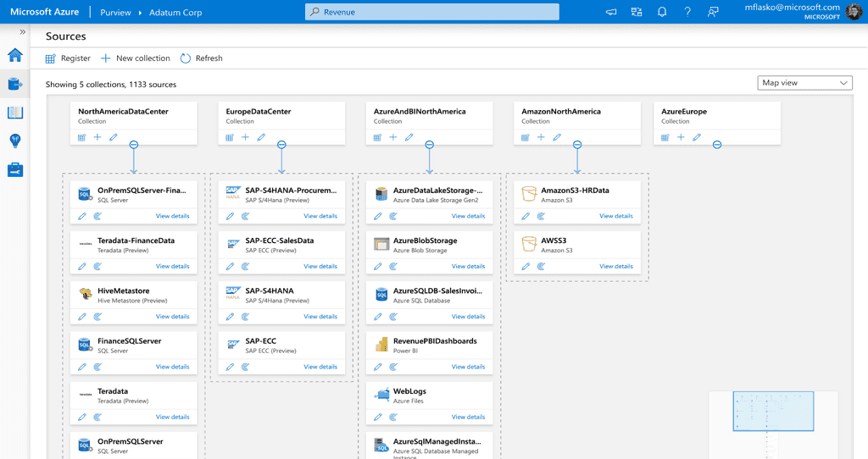Collapse the AmazonNorthAmerica collection node
The height and width of the screenshot is (459, 868).
pos(576,145)
